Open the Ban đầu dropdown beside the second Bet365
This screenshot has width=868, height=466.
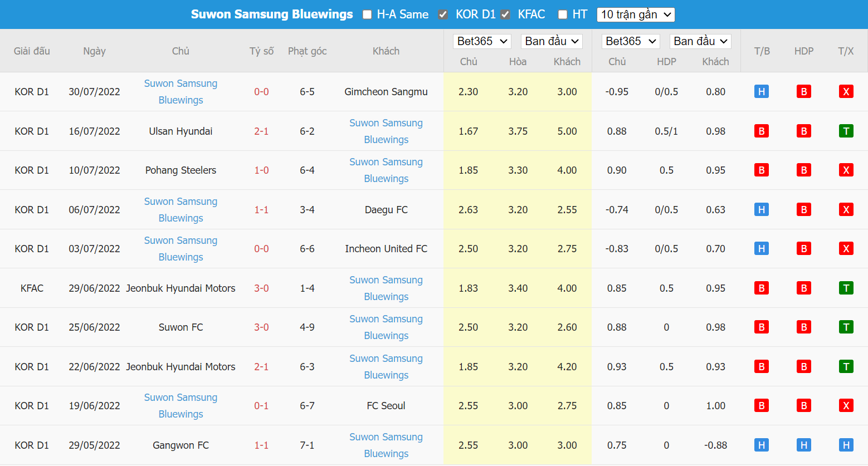tap(700, 41)
